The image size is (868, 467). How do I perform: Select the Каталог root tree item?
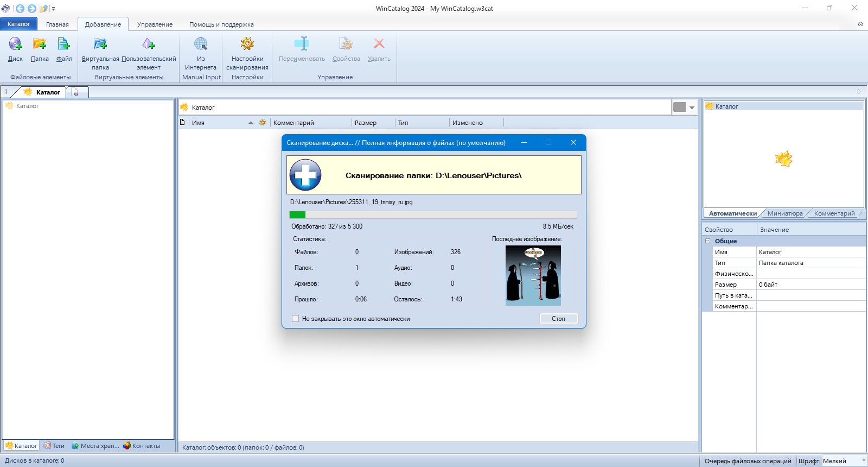click(22, 106)
